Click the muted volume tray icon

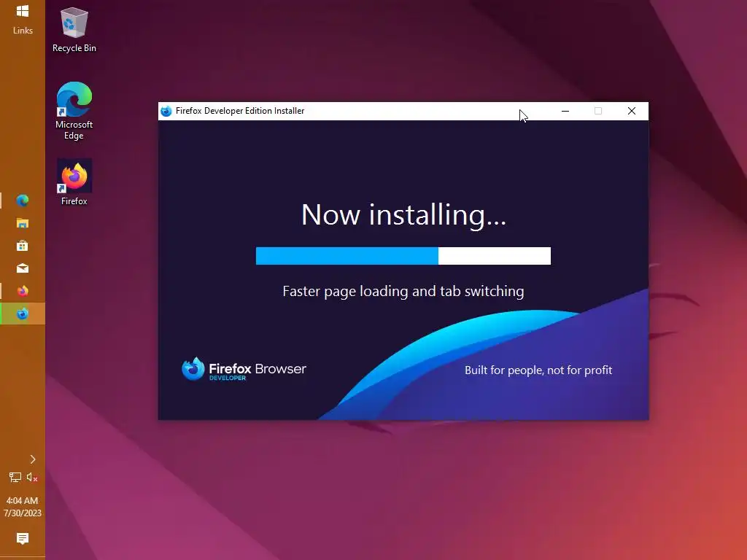tap(32, 477)
